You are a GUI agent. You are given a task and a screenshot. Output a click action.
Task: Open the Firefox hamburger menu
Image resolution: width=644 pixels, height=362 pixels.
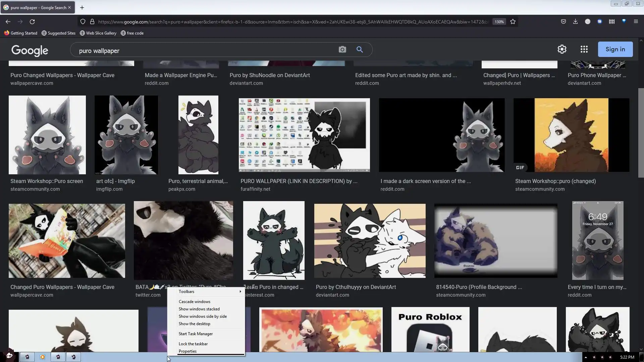tap(636, 21)
